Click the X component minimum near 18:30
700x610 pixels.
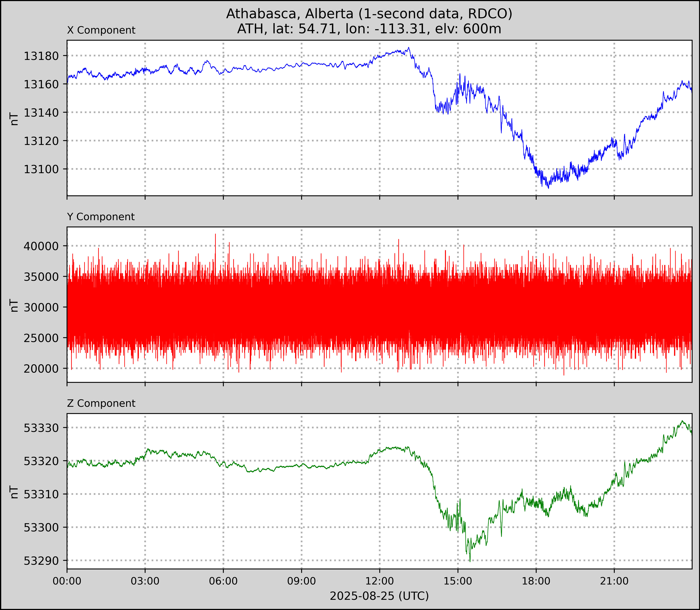tap(548, 188)
